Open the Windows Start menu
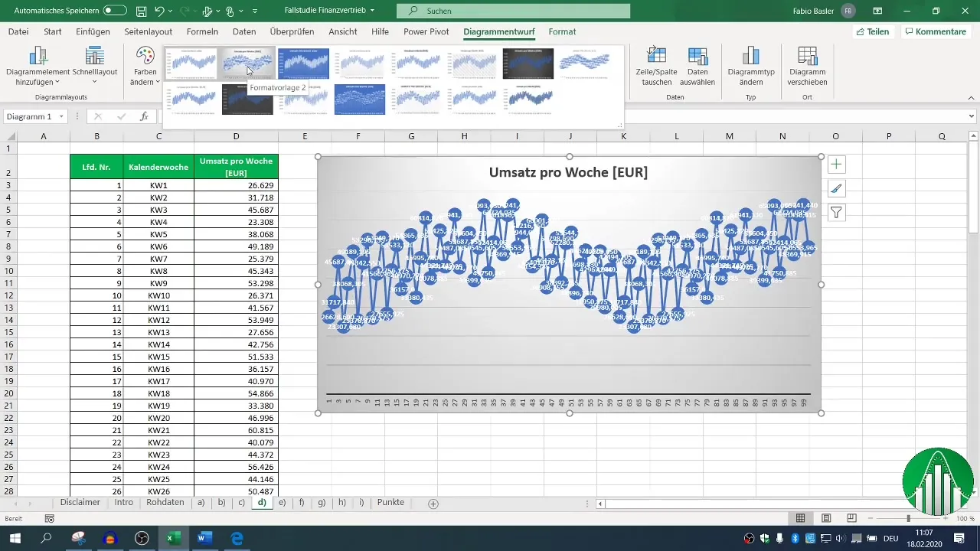This screenshot has width=980, height=551. click(x=15, y=538)
